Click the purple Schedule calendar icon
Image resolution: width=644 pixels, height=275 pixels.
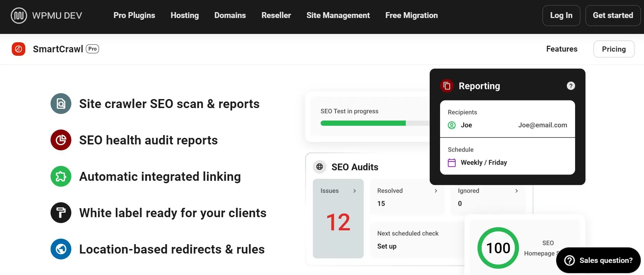[x=451, y=162]
